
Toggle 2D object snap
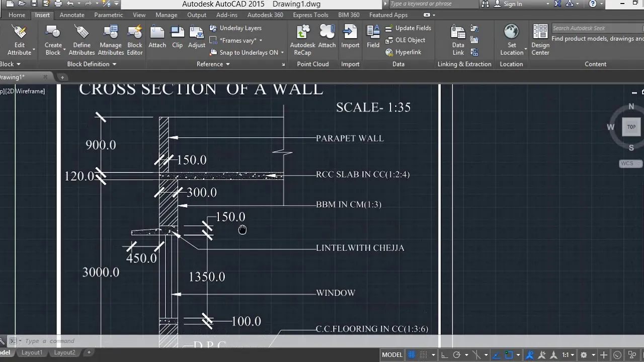[x=509, y=355]
